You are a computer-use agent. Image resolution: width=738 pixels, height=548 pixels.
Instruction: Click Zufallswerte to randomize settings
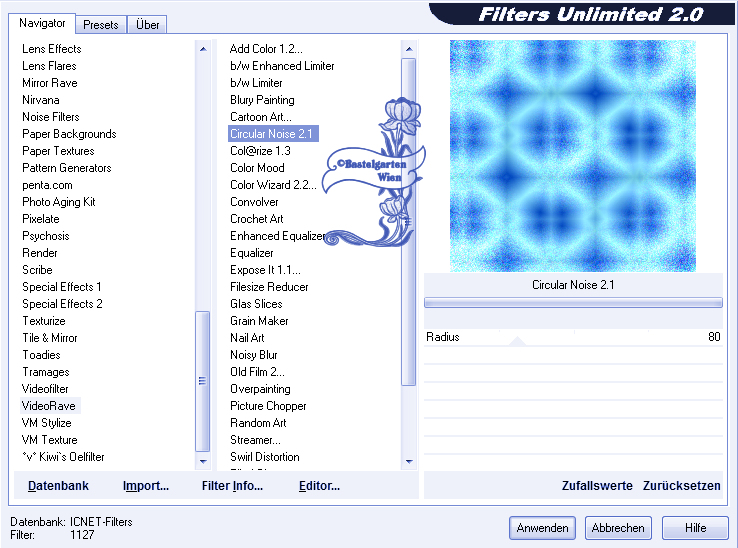597,485
